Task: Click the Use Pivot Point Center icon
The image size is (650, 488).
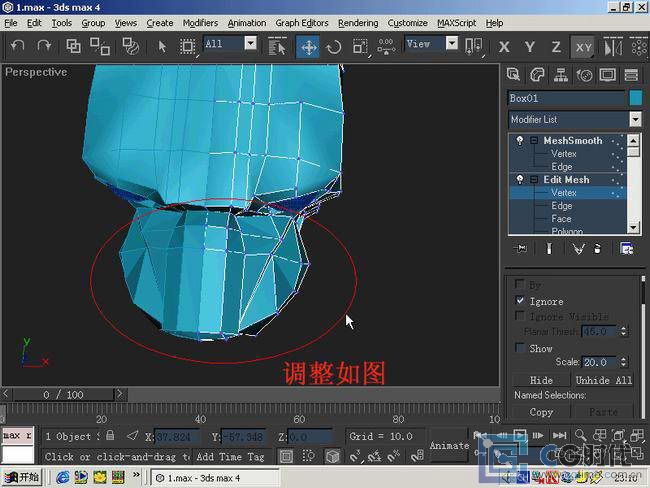Action: click(x=474, y=46)
